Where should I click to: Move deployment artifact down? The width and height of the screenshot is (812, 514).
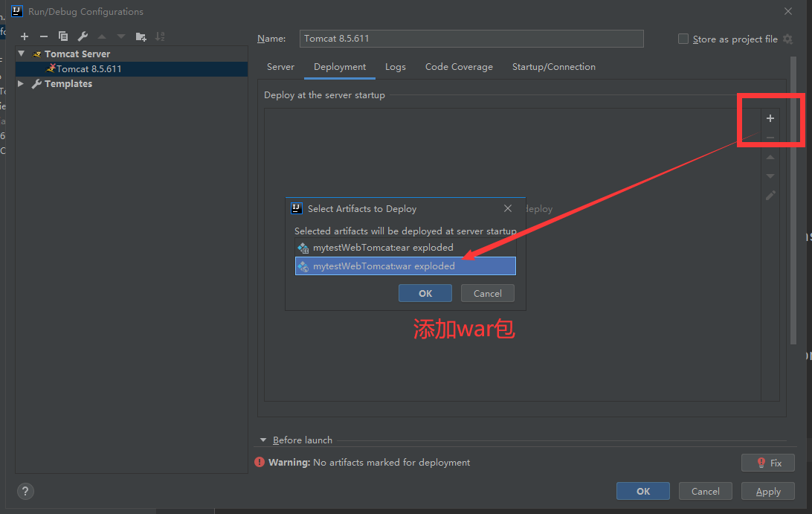[x=770, y=176]
